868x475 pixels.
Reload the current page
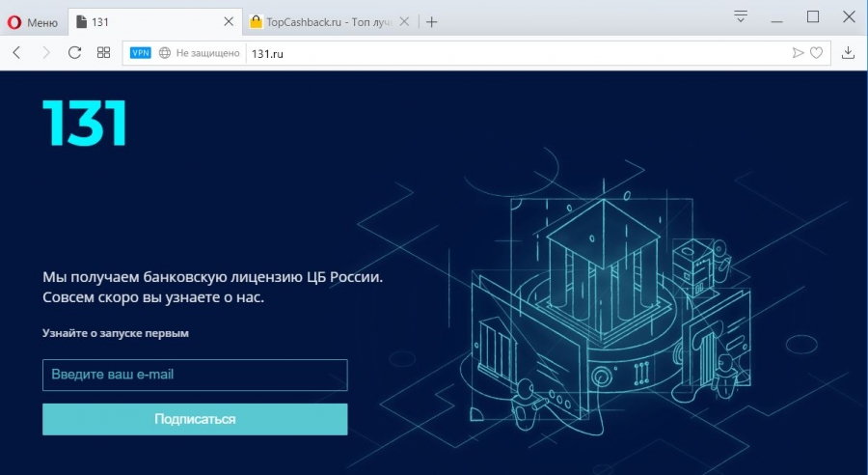[74, 53]
